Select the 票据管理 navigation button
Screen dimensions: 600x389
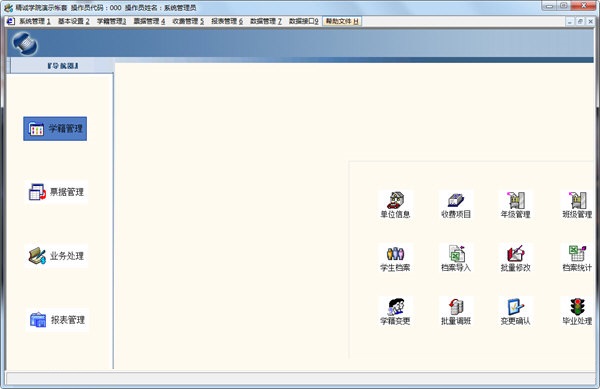57,192
